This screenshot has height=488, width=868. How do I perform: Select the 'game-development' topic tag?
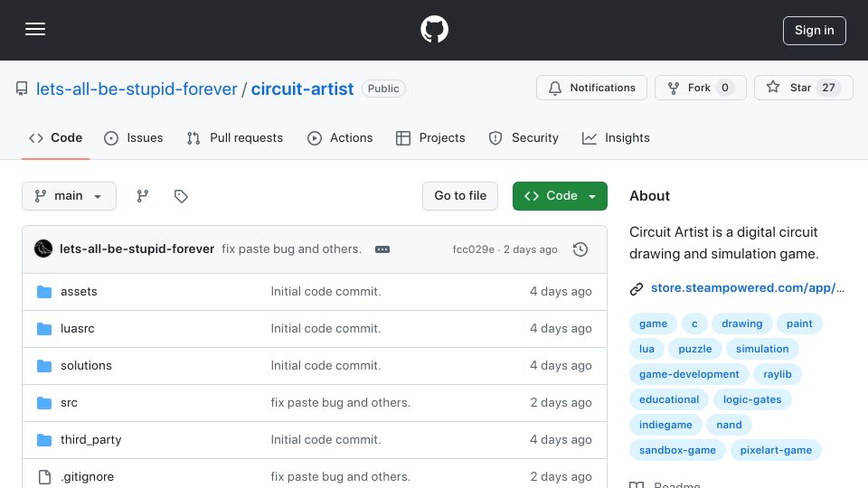[x=689, y=374]
